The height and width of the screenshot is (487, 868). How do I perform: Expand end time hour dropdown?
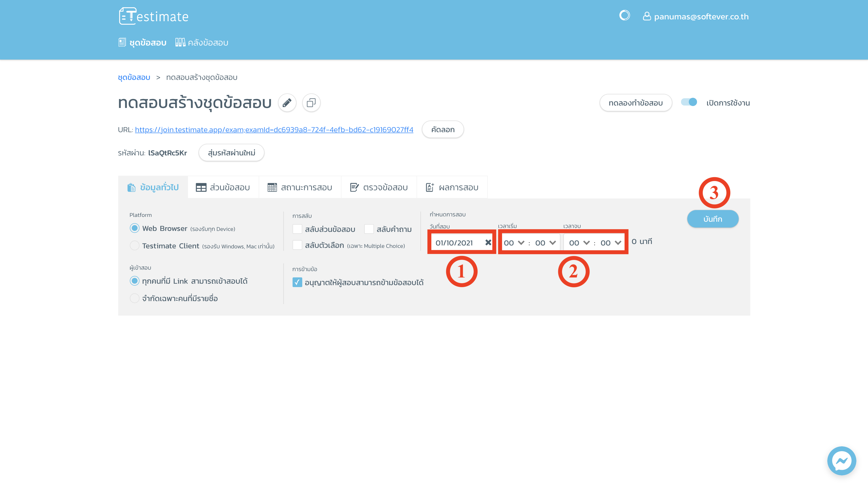(579, 243)
